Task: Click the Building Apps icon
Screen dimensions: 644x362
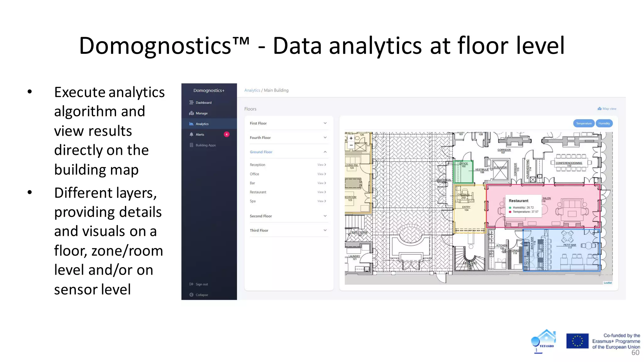Action: (x=191, y=145)
